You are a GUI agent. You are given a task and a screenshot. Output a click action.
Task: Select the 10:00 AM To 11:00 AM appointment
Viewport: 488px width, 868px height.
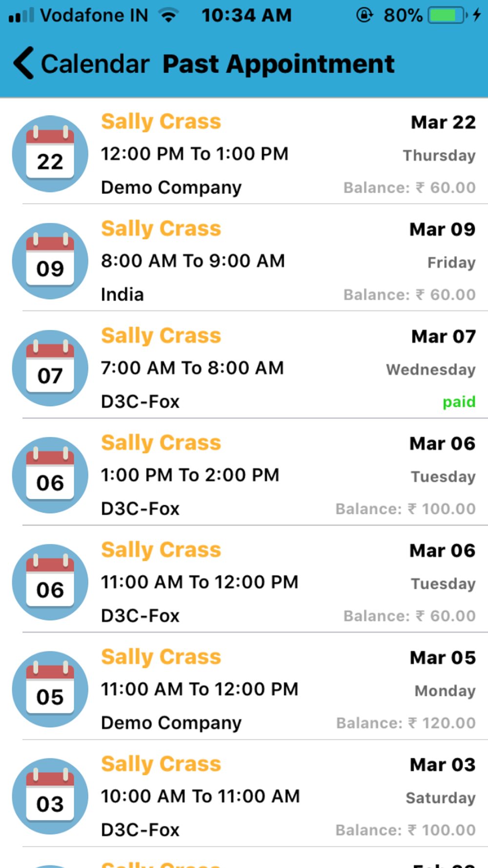pos(200,796)
